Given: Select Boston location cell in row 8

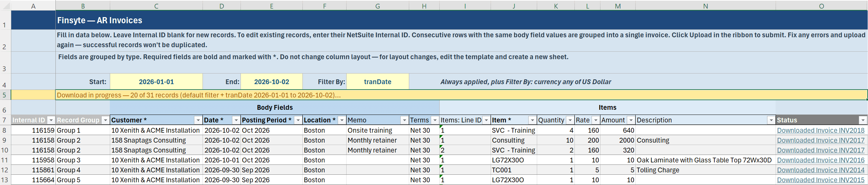Looking at the screenshot, I should tap(324, 130).
